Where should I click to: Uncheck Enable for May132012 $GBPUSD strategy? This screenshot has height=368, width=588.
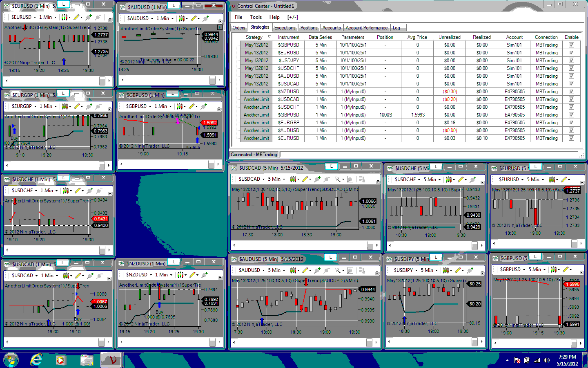(x=571, y=45)
